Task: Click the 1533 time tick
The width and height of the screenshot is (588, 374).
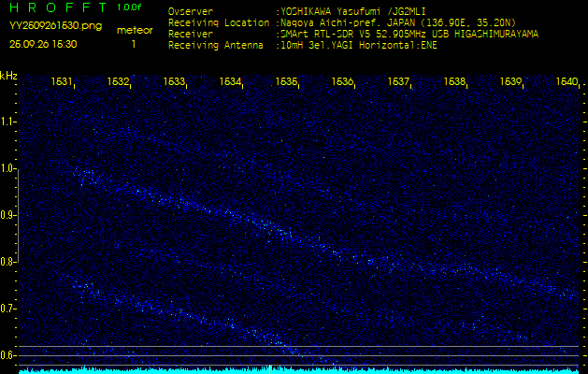Action: click(x=174, y=82)
